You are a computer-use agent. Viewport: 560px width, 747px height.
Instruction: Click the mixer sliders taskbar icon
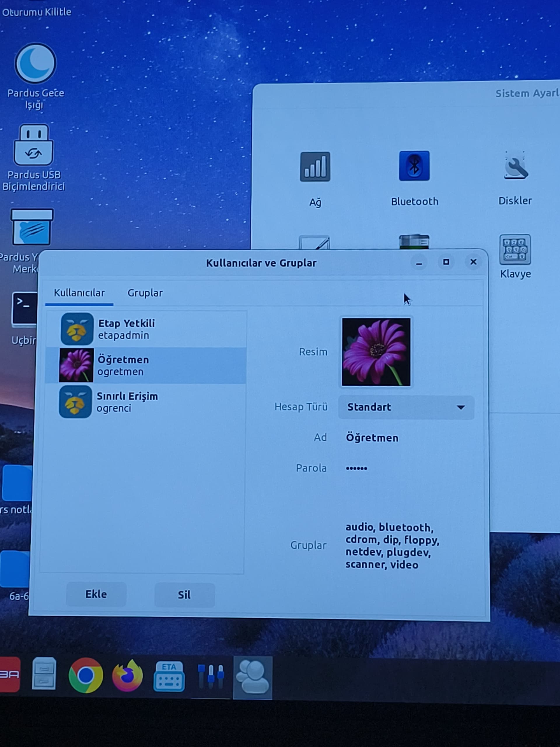tap(211, 676)
